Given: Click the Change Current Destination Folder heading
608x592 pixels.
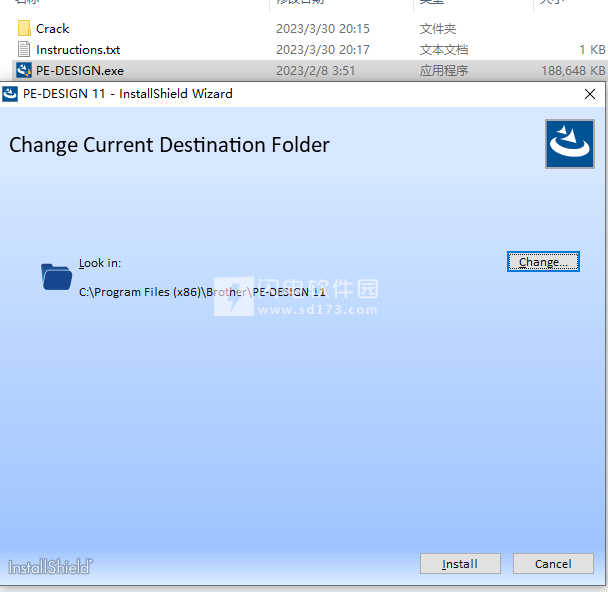Looking at the screenshot, I should (x=169, y=145).
